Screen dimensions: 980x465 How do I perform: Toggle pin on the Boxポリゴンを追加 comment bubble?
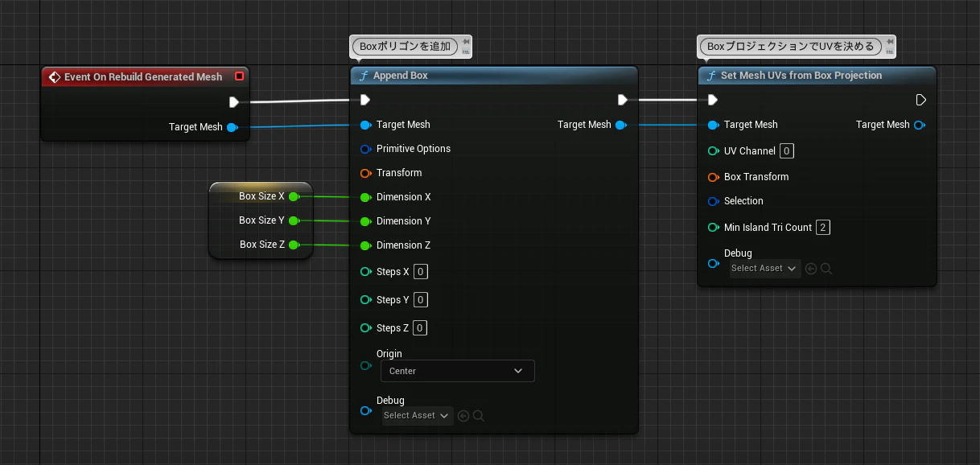[466, 41]
